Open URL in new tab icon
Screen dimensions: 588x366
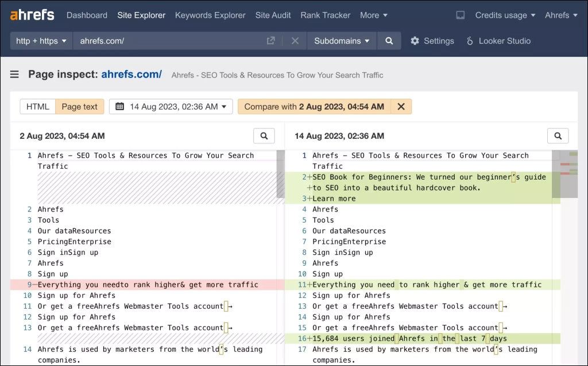(x=271, y=41)
